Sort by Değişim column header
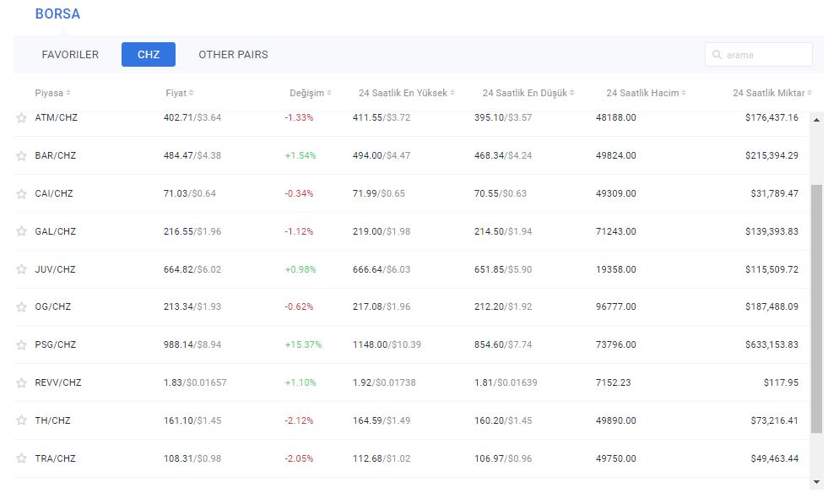839x504 pixels. (x=310, y=93)
